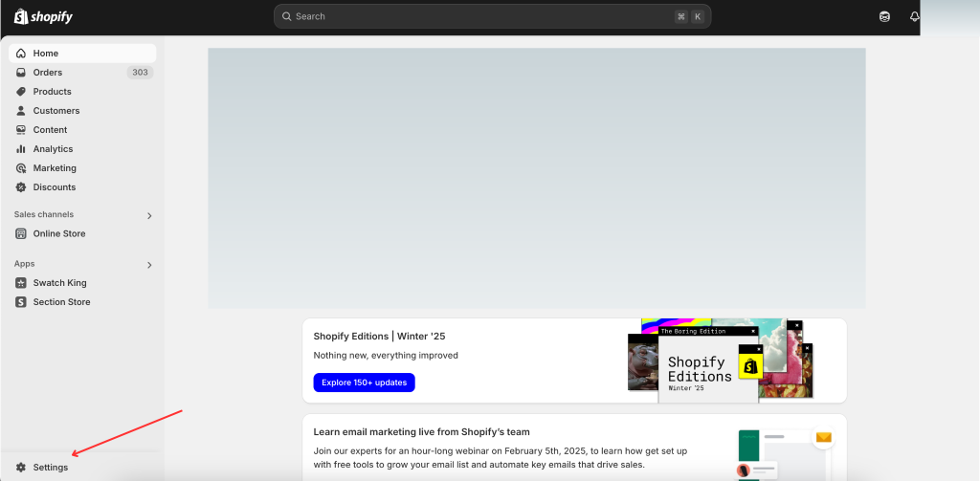Open Discounts from the sidebar
Screen dimensions: 980x481
click(82, 187)
